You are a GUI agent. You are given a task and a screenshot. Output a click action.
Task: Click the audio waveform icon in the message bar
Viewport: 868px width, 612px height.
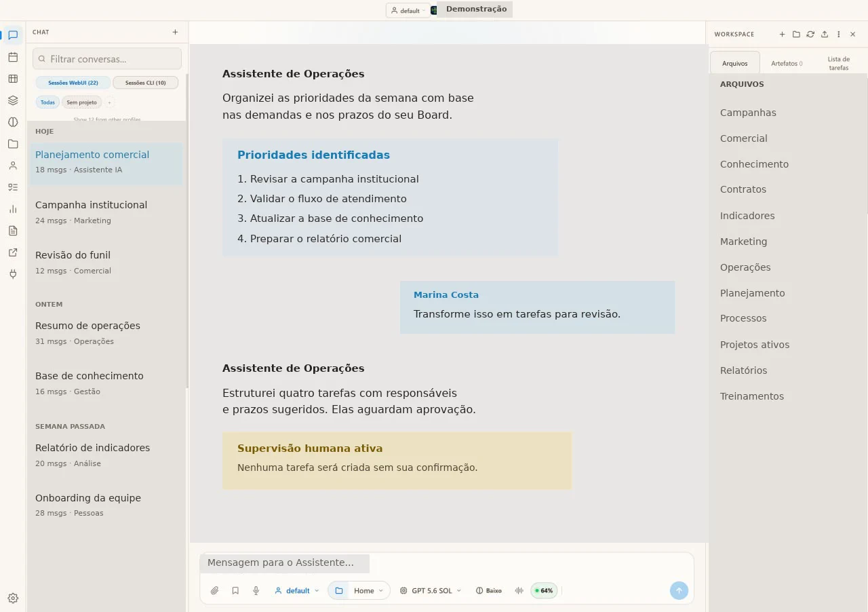(519, 590)
